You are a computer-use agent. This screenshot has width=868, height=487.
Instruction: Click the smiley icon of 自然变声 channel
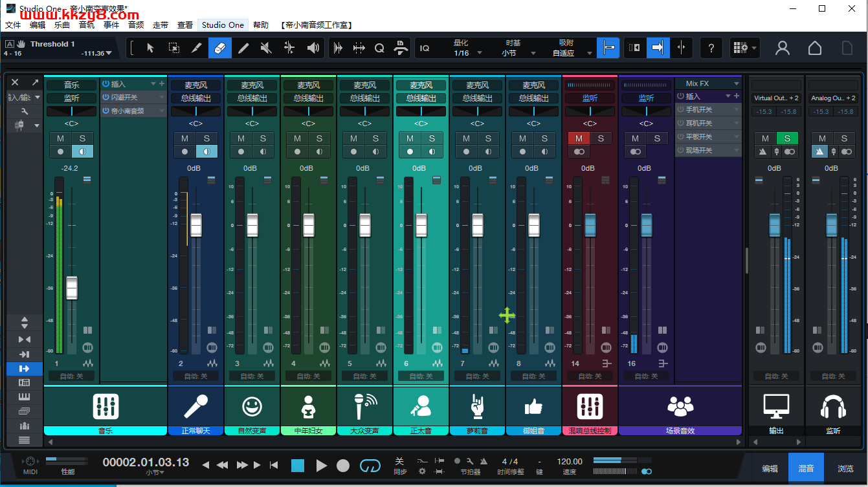tap(252, 406)
